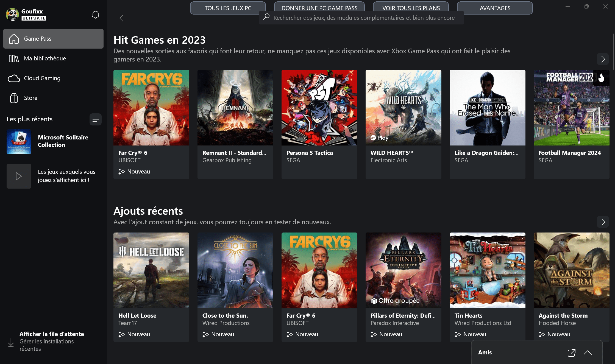The height and width of the screenshot is (364, 615).
Task: Click the AVANTAGES button
Action: (495, 8)
